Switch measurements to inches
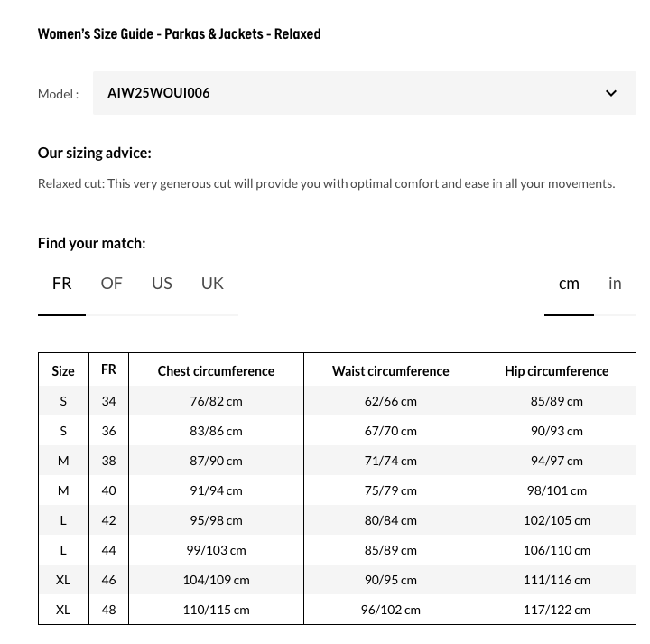 (615, 284)
